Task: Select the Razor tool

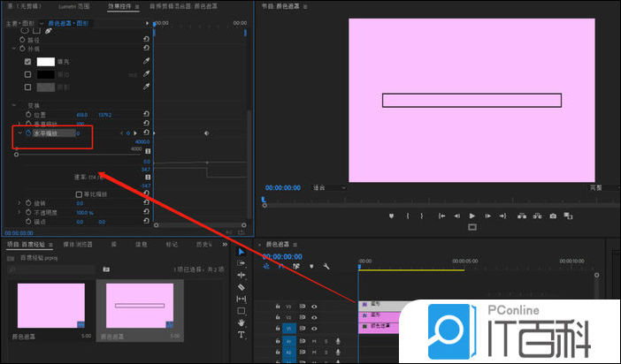Action: (x=241, y=287)
